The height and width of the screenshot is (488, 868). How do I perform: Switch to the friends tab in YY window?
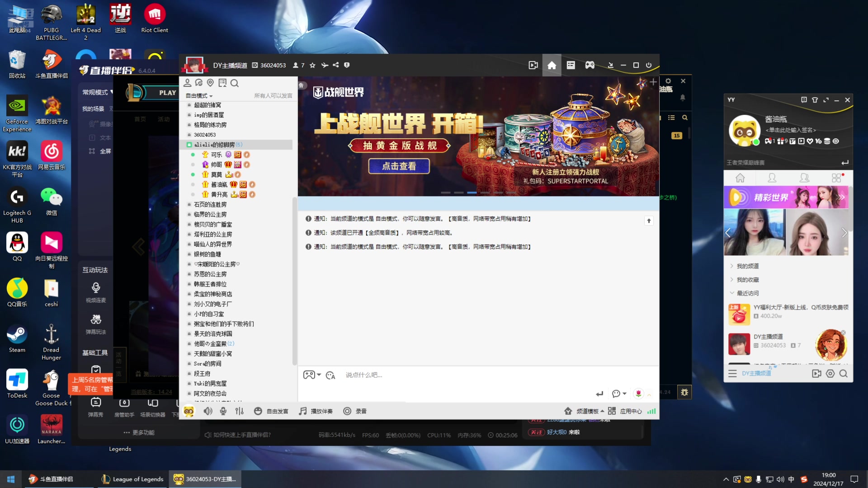pyautogui.click(x=772, y=178)
